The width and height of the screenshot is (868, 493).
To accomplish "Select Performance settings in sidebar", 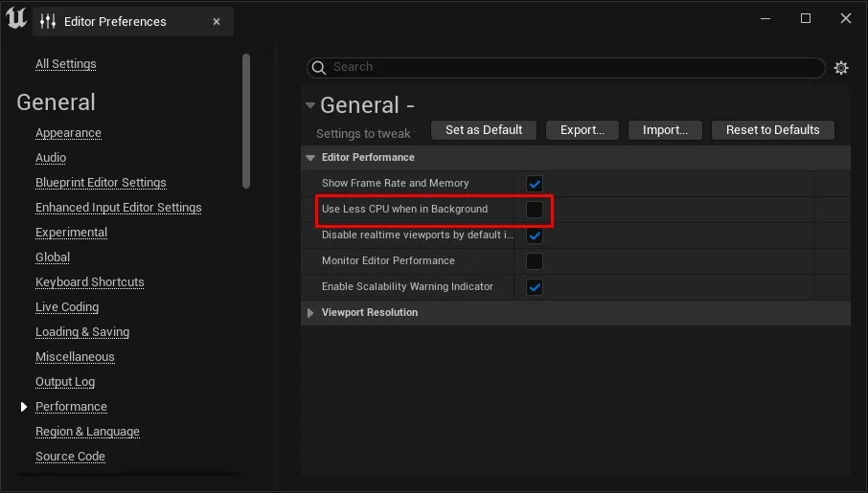I will 72,407.
